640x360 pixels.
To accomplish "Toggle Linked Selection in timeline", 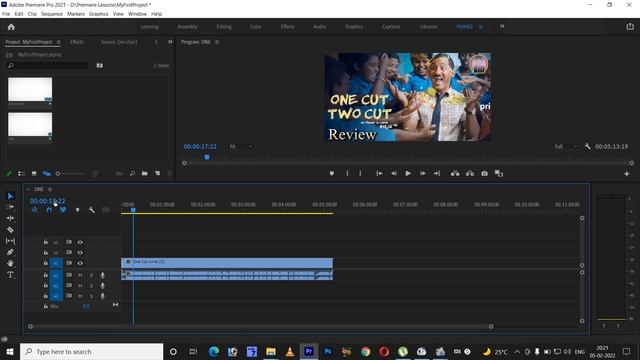I will click(x=63, y=210).
